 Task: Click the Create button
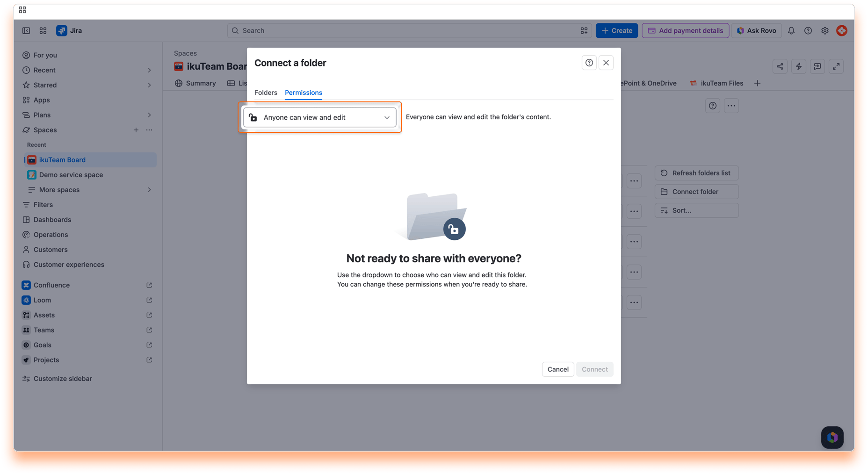[x=616, y=30]
